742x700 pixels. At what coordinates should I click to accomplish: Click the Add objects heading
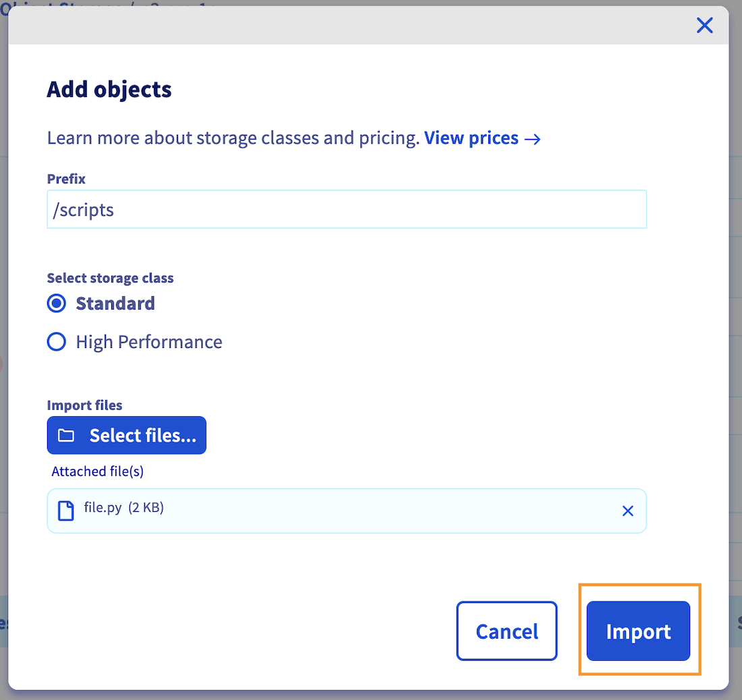(109, 89)
